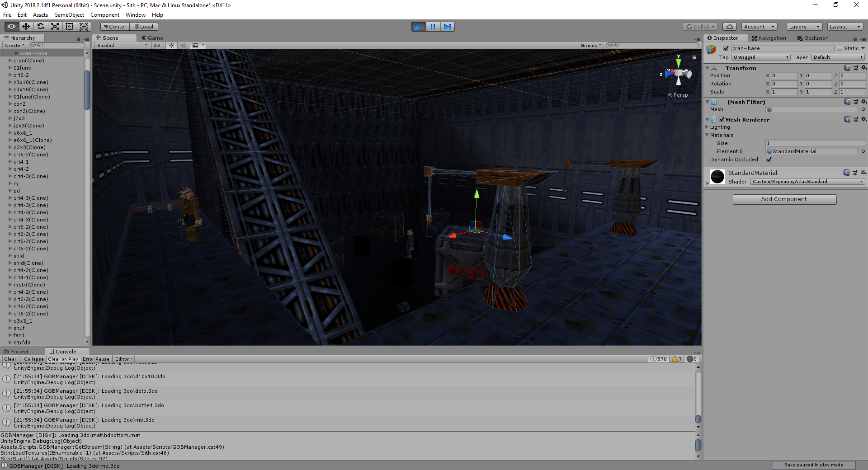The width and height of the screenshot is (868, 470).
Task: Open the Component menu
Action: [105, 15]
